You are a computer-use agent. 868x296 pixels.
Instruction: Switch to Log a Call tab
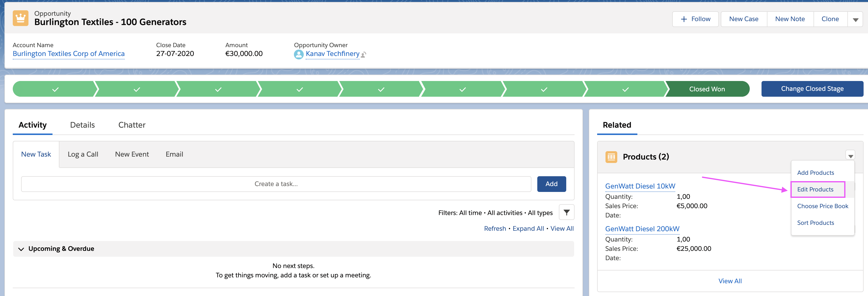click(83, 154)
